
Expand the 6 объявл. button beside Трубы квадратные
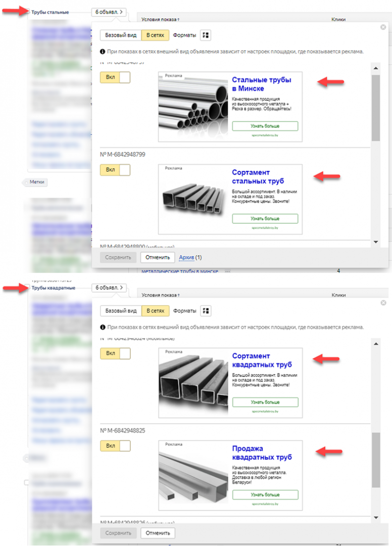click(109, 288)
